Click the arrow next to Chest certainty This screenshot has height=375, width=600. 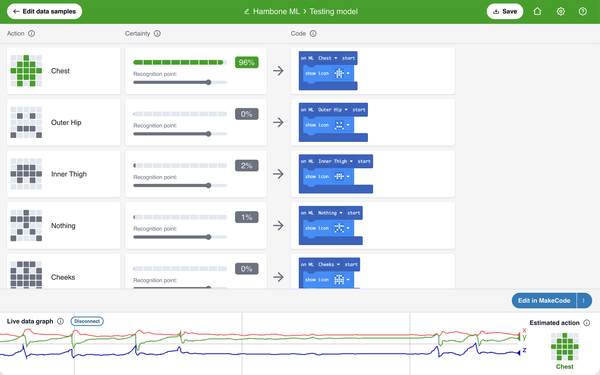pos(279,71)
